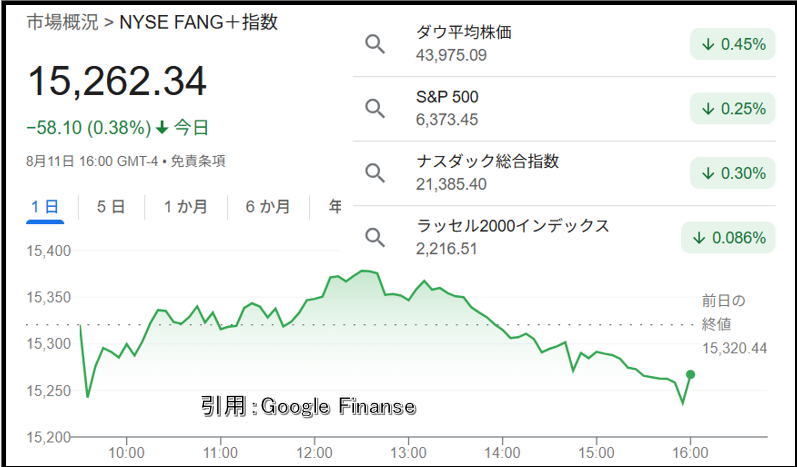Click the chart peak near 12:30

(365, 271)
